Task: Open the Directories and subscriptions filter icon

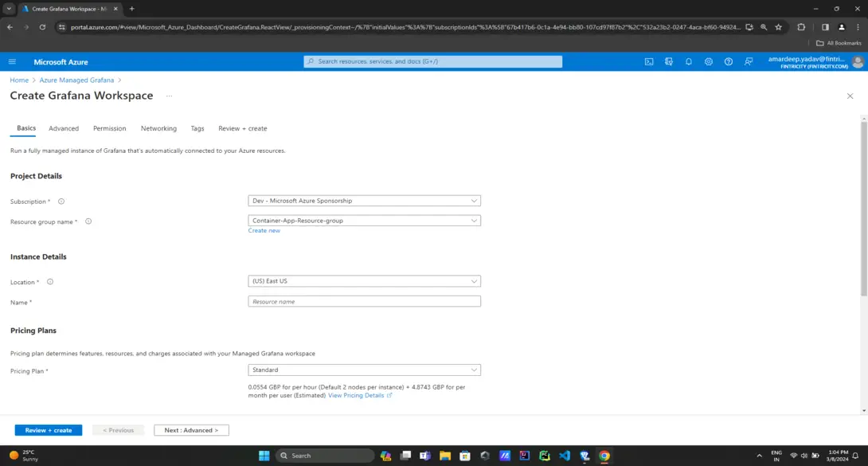Action: (669, 61)
